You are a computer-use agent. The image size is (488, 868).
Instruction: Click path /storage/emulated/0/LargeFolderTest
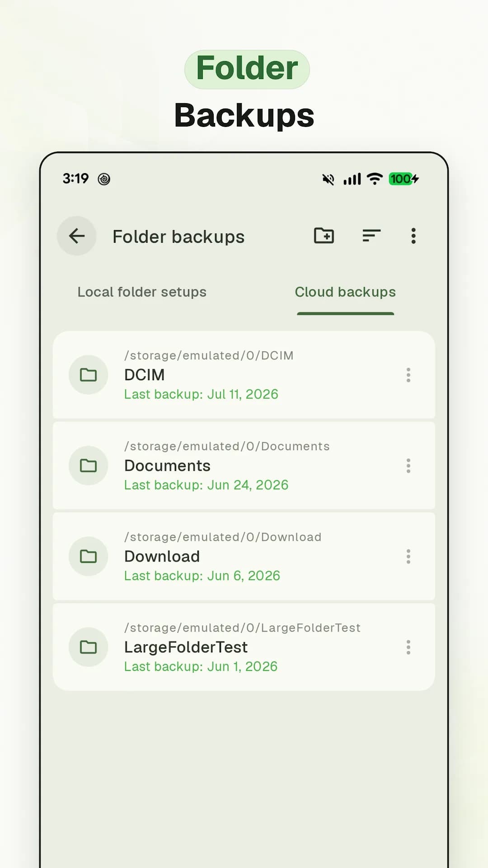[242, 628]
